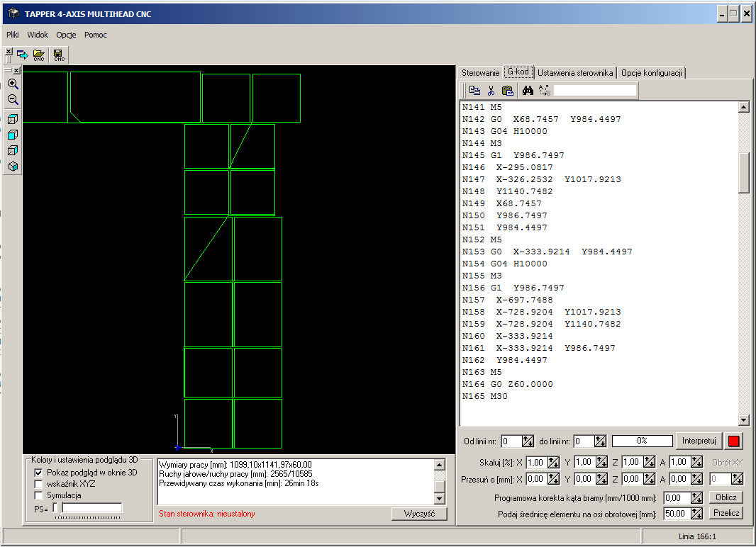The image size is (756, 547).
Task: Click G-code line N164 G0 Z60.0000
Action: [507, 384]
